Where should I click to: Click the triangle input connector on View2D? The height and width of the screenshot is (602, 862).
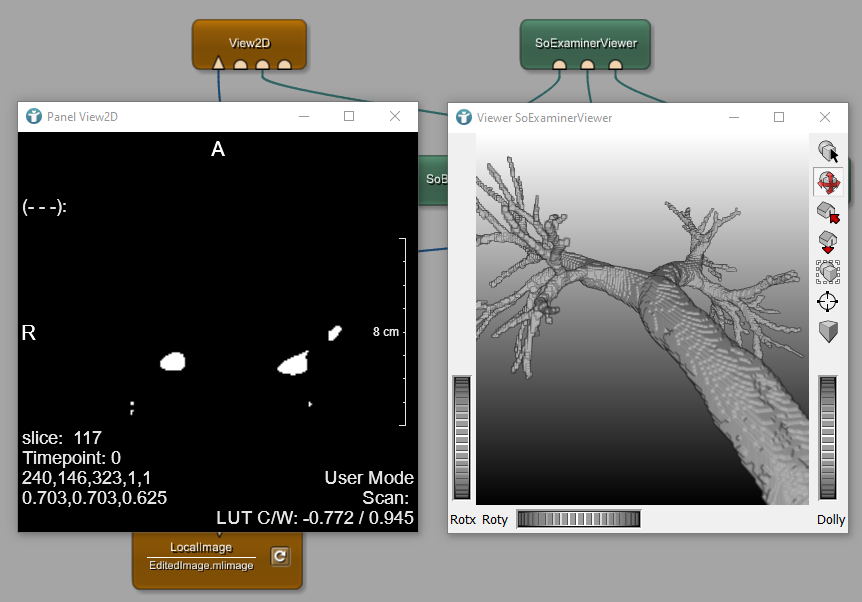click(x=218, y=65)
